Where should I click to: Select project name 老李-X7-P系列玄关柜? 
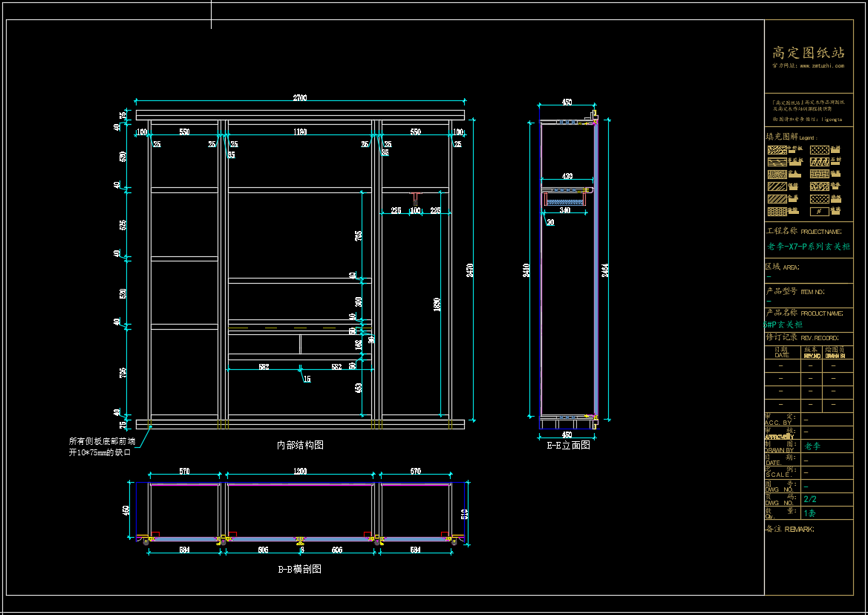pyautogui.click(x=809, y=247)
